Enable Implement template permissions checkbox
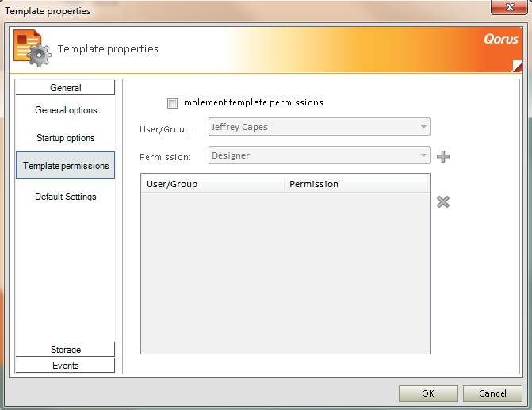532x410 pixels. [172, 103]
